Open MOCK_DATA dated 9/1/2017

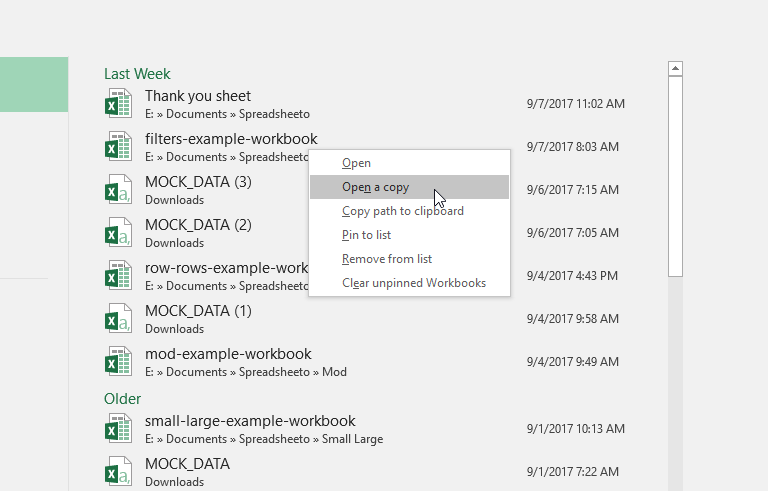pyautogui.click(x=188, y=464)
